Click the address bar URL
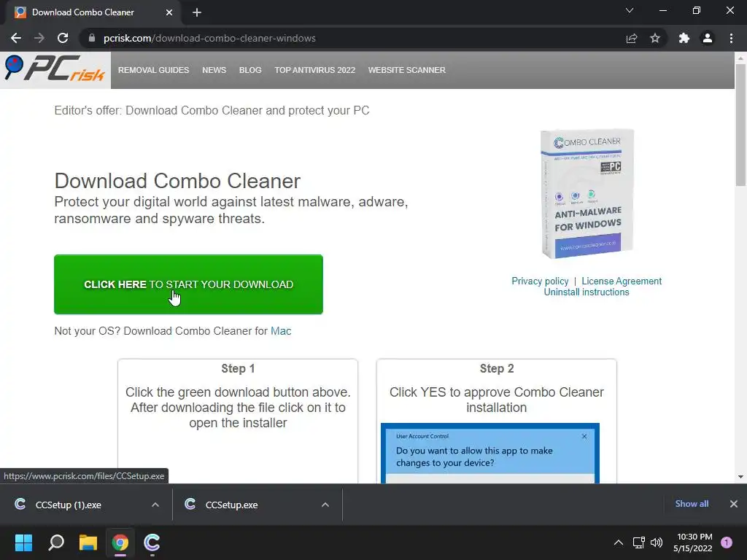The image size is (747, 560). [x=209, y=38]
